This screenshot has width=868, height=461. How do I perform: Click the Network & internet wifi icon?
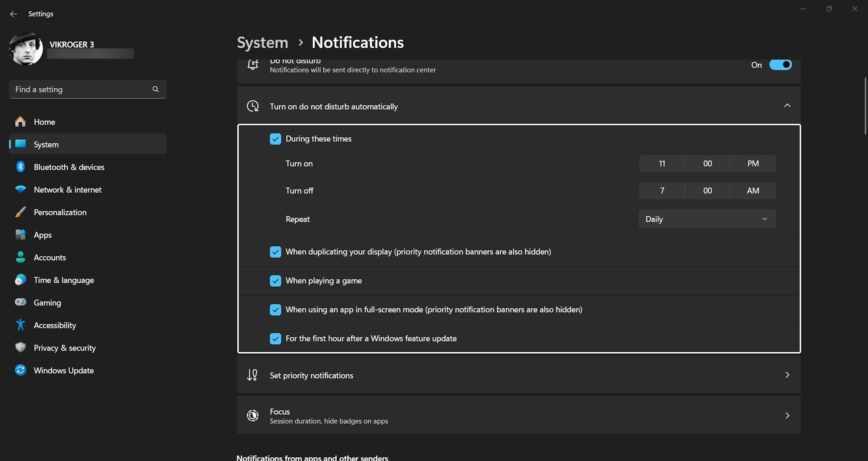[x=21, y=189]
